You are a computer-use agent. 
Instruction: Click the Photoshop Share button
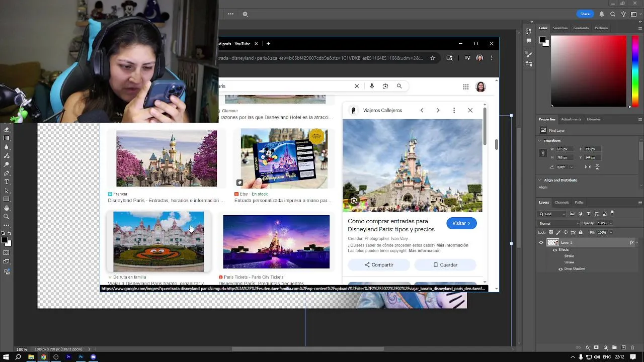(x=585, y=14)
